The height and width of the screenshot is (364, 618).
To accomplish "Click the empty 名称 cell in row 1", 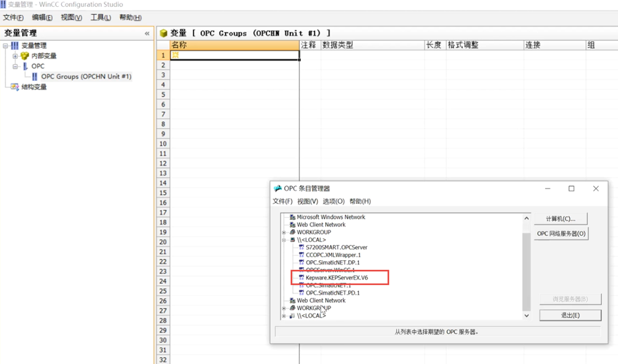I will pyautogui.click(x=235, y=55).
